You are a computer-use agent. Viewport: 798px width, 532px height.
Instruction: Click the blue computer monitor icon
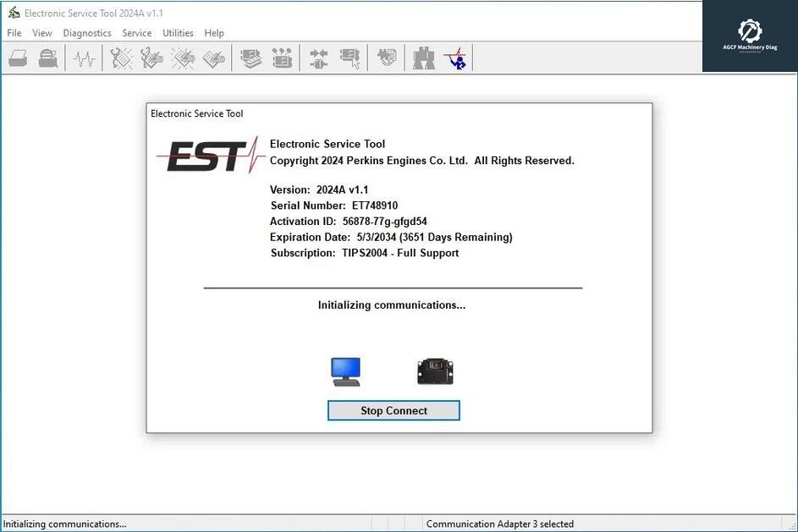pos(346,371)
